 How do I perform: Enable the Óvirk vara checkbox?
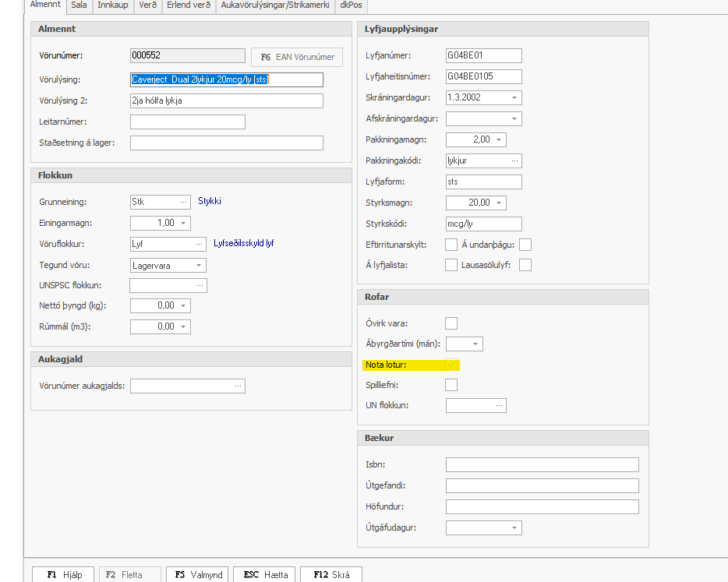(451, 323)
